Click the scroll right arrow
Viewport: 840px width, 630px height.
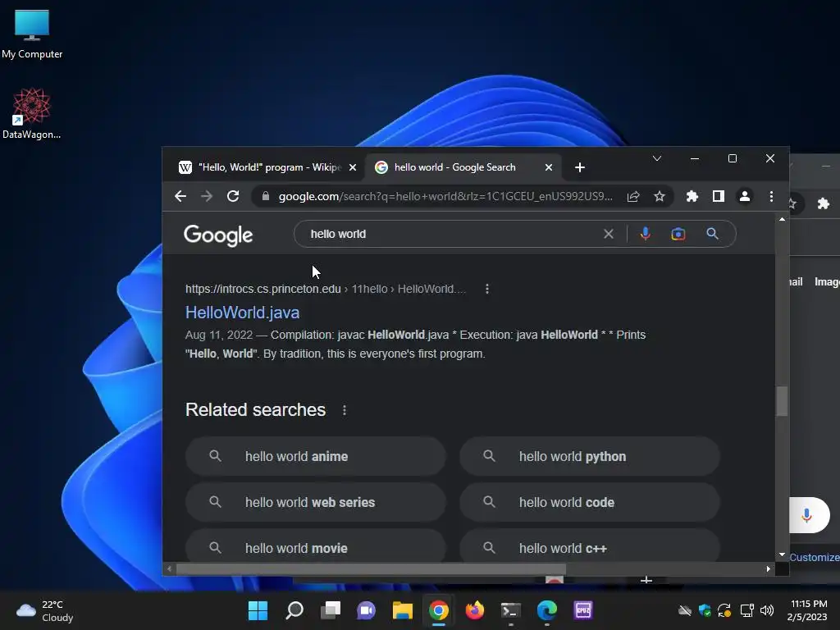pyautogui.click(x=768, y=569)
